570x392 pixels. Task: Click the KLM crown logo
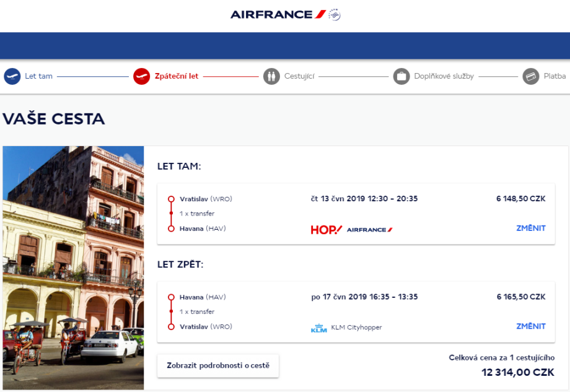(x=318, y=328)
